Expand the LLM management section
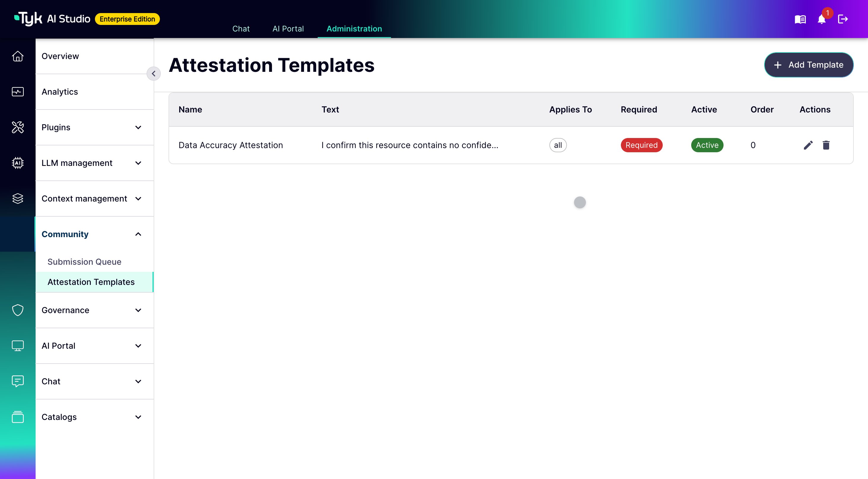Viewport: 868px width, 479px height. 94,163
